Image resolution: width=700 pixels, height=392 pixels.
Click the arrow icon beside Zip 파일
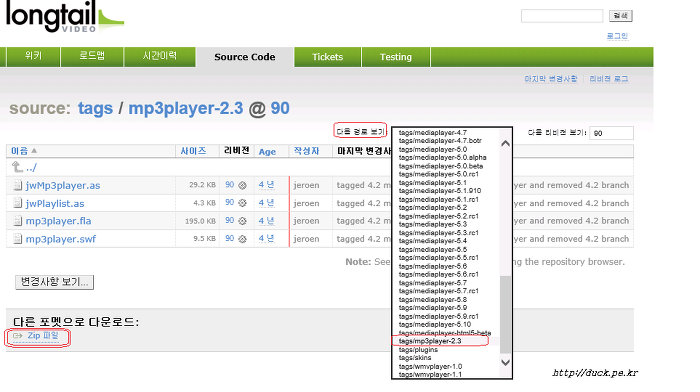[x=18, y=336]
